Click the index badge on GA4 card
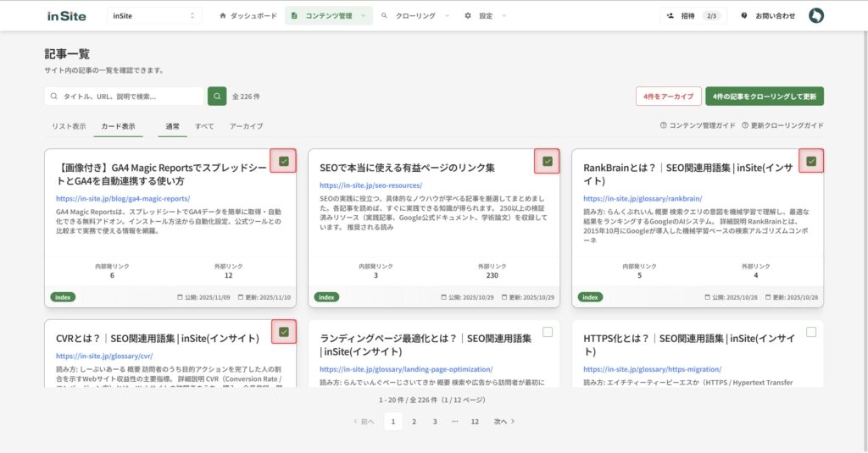The image size is (868, 453). click(x=63, y=297)
